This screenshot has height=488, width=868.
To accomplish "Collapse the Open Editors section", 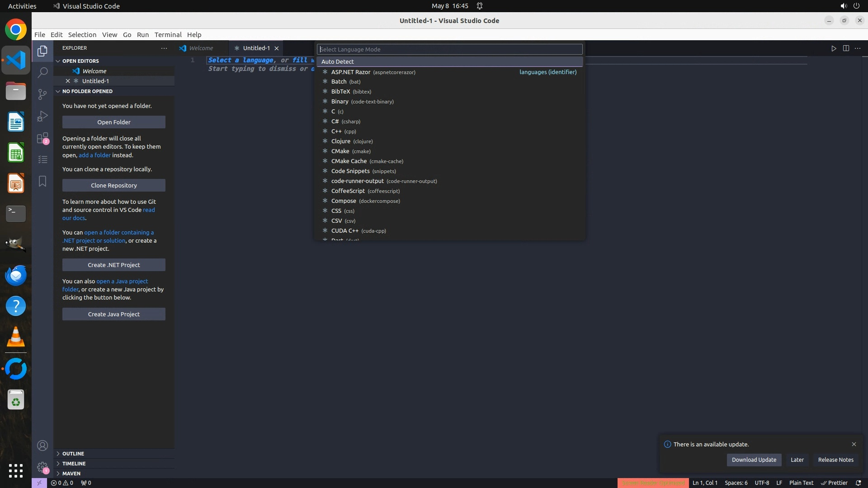I will tap(80, 61).
